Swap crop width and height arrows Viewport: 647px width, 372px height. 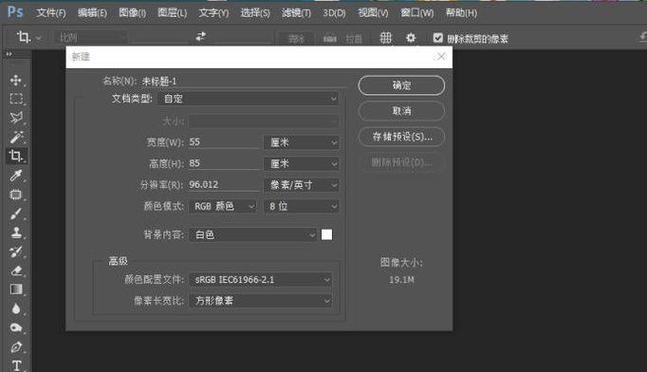click(x=201, y=37)
